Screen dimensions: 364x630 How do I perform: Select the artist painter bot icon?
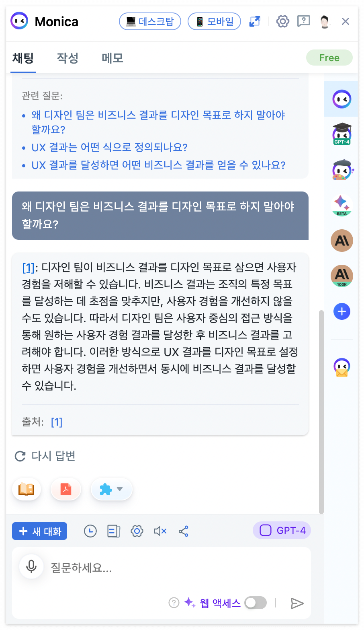tap(342, 170)
